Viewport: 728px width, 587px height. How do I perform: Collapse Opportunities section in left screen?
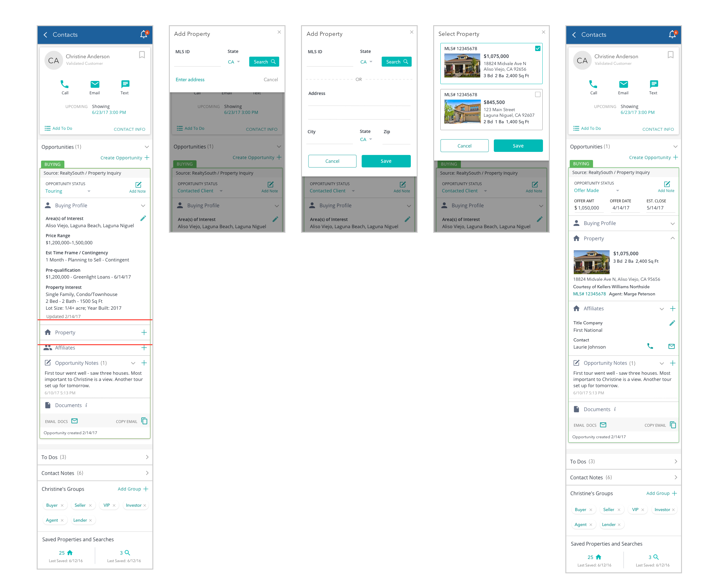tap(146, 147)
